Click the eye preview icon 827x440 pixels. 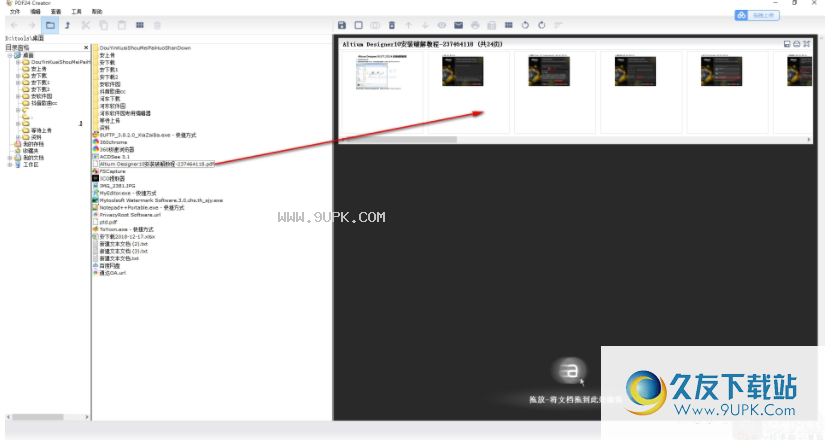click(442, 25)
